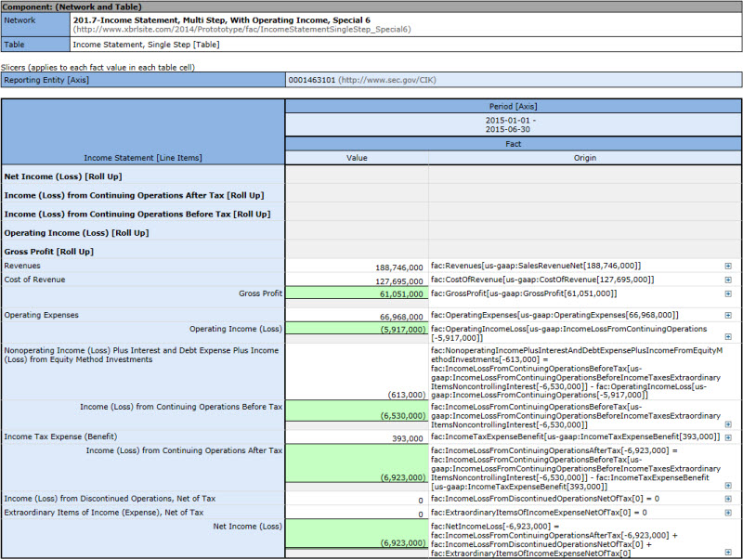Click the (6,923,000) Net Income (Loss) value
Viewport: 743px width, 560px height.
(x=403, y=543)
